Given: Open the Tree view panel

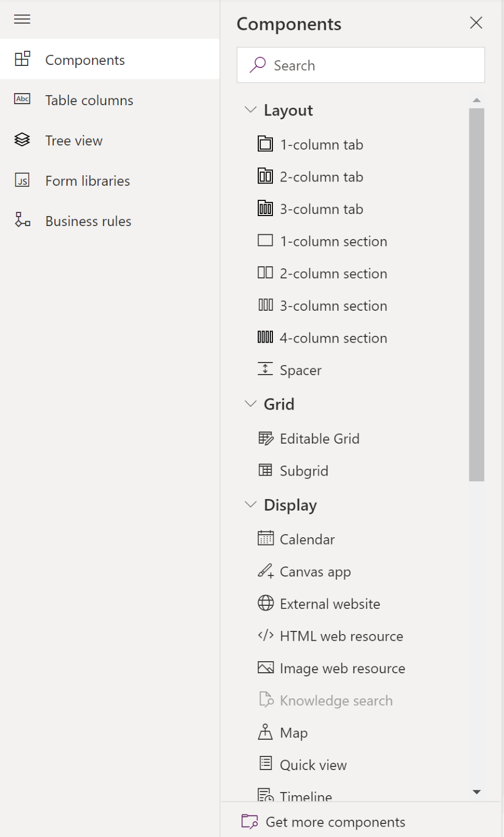Looking at the screenshot, I should [73, 140].
